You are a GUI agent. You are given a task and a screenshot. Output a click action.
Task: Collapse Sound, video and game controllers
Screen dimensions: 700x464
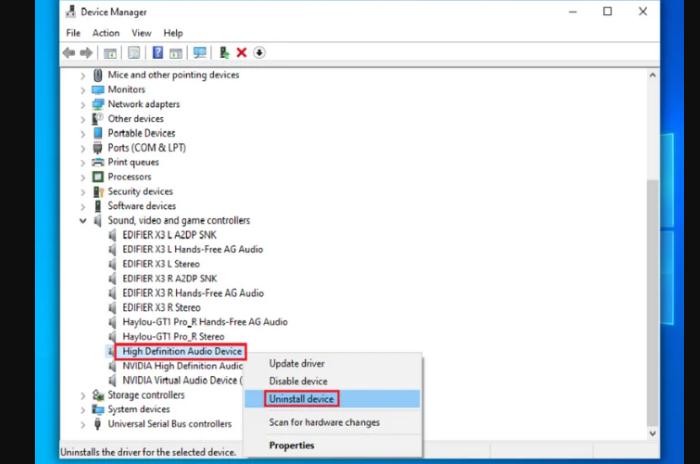click(x=83, y=220)
